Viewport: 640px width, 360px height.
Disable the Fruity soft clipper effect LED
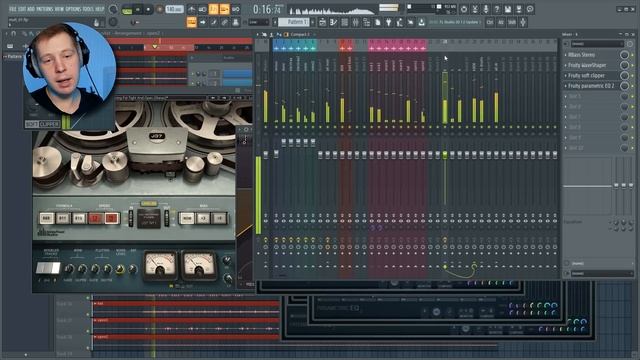click(633, 76)
